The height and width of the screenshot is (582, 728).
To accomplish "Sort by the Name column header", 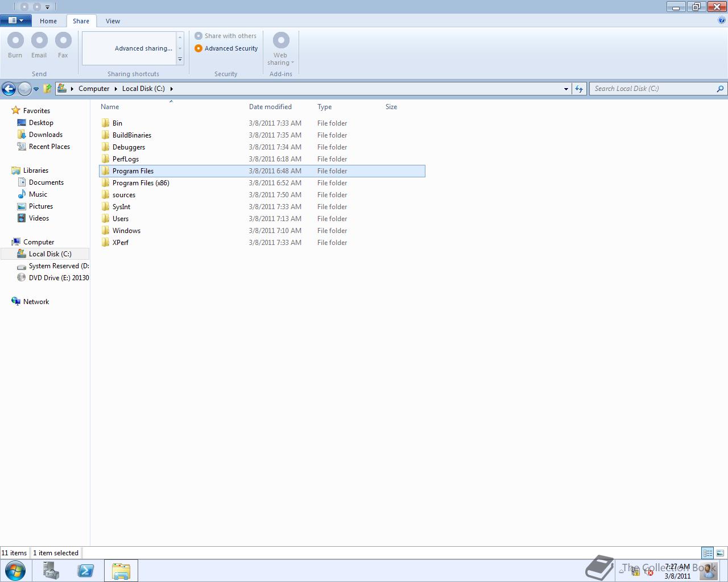I will click(x=110, y=107).
